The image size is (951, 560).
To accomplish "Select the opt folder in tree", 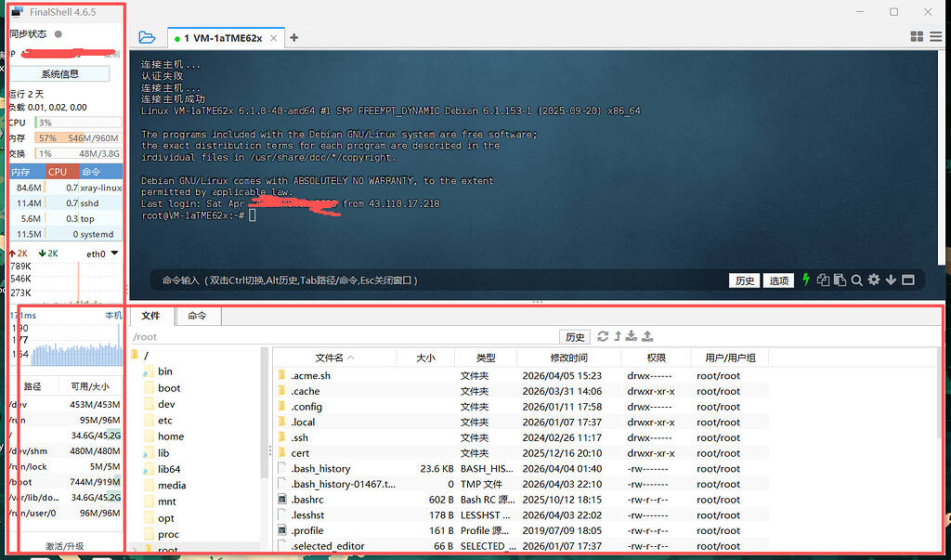I will pos(165,518).
